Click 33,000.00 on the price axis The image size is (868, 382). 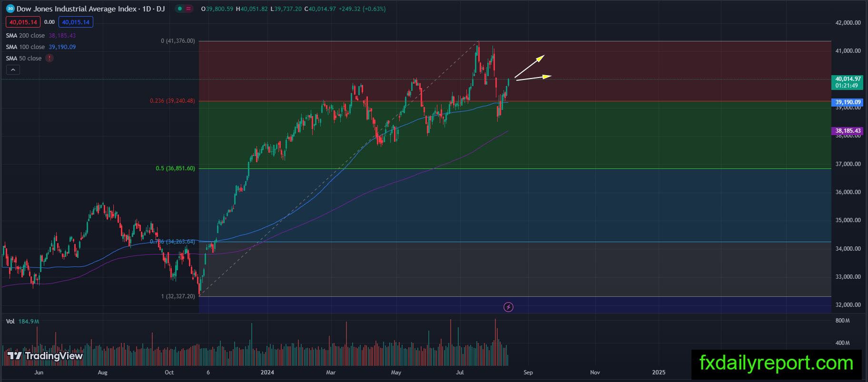pyautogui.click(x=848, y=276)
